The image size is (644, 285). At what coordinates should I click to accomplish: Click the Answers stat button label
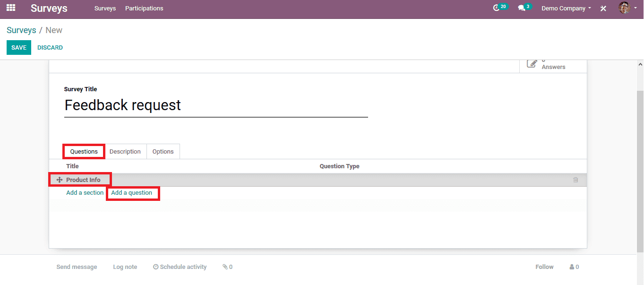[x=553, y=67]
